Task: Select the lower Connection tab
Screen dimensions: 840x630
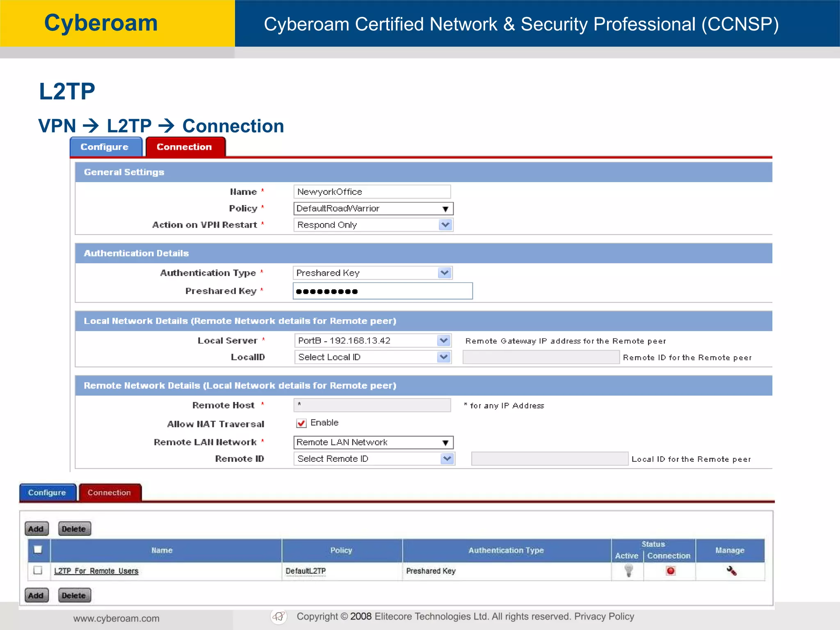Action: click(x=110, y=493)
